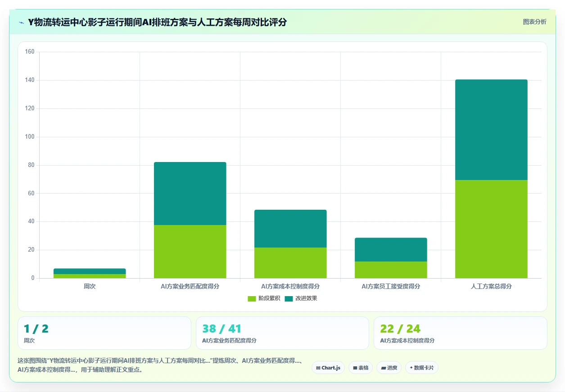Click the teal segment of the AI方案业务匹配度得分 bar
Screen dimensions: 565x392
(190, 194)
